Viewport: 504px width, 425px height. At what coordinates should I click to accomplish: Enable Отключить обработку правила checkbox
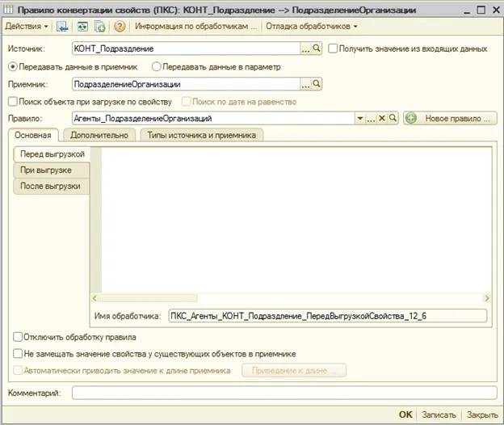[x=18, y=337]
